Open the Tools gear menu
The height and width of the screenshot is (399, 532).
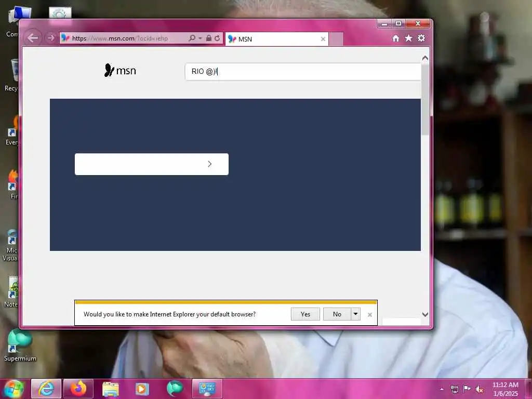pos(421,38)
